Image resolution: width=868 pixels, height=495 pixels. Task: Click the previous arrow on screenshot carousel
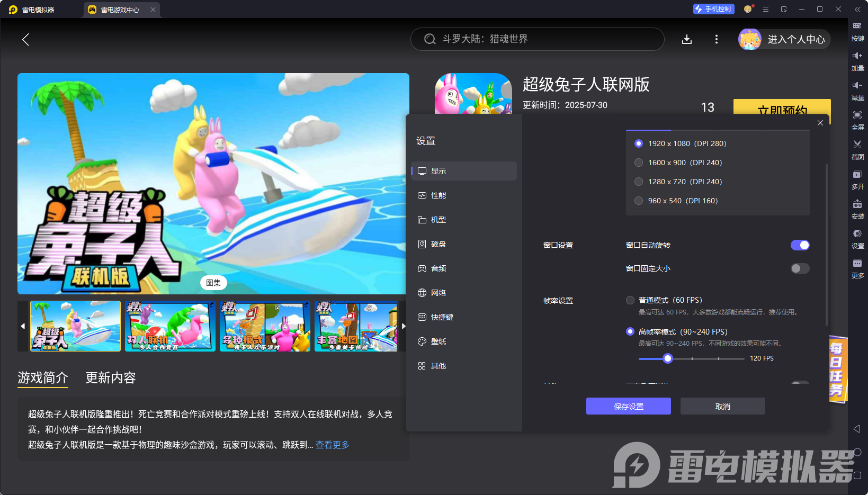22,326
